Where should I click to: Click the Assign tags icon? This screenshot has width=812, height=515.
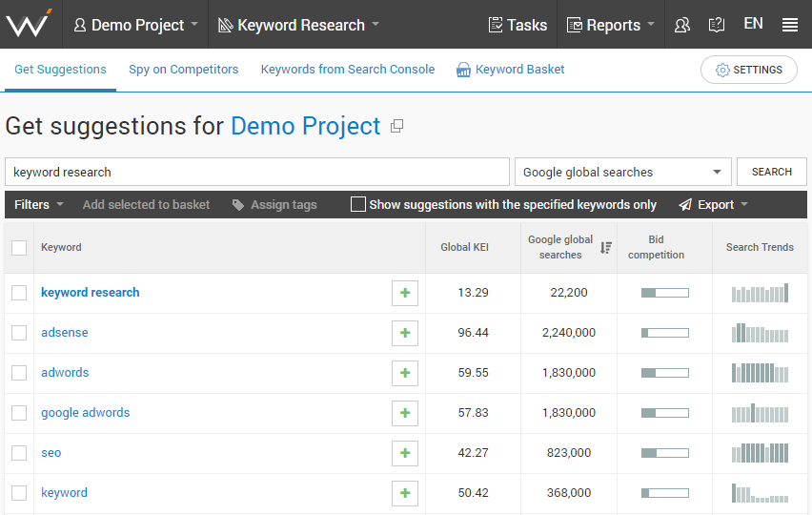click(238, 205)
